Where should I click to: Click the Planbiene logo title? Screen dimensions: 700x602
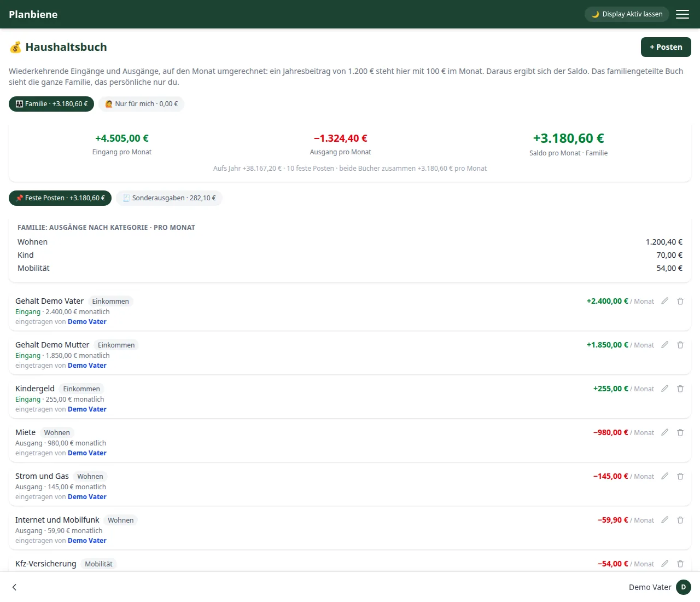pos(33,15)
